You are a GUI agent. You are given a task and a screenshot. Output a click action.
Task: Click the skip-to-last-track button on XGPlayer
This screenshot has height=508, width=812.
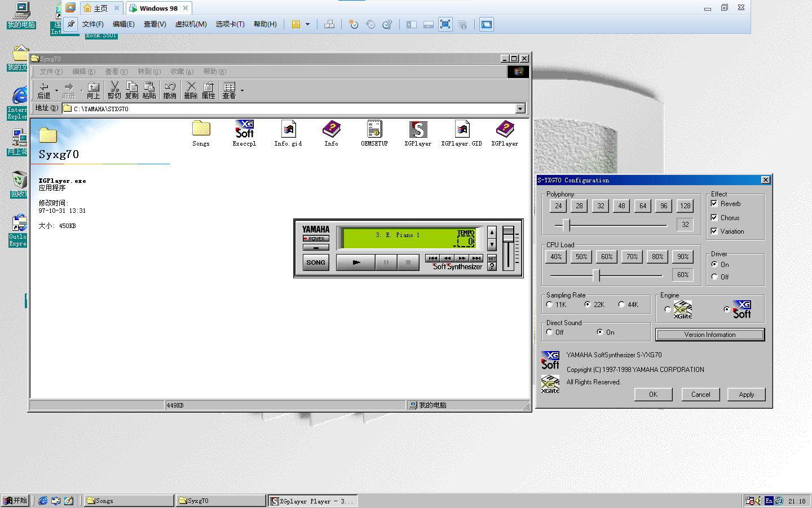coord(476,258)
